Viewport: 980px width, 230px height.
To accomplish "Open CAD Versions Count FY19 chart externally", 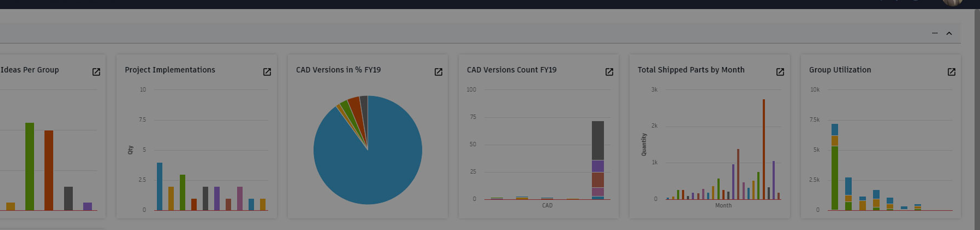I will click(x=609, y=72).
